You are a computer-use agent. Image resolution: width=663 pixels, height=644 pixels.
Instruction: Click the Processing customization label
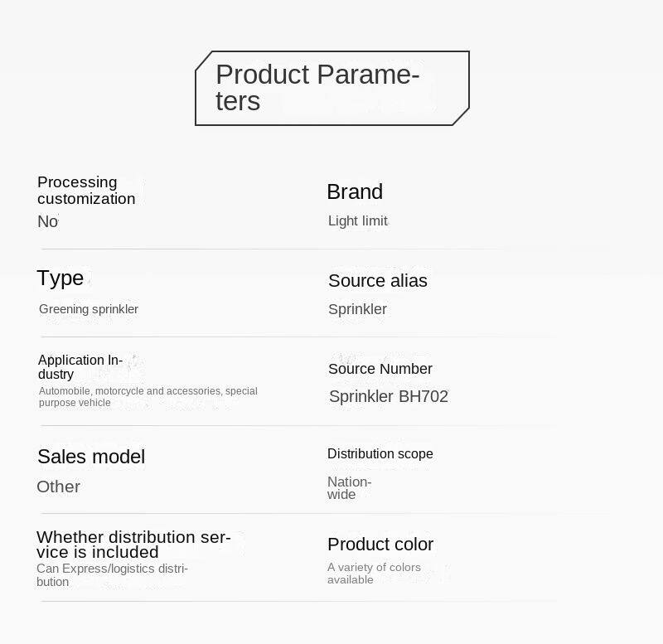tap(86, 191)
